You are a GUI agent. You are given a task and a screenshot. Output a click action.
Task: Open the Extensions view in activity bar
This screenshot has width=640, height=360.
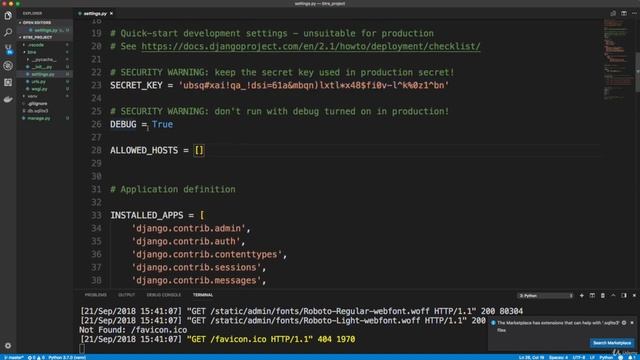coord(8,82)
